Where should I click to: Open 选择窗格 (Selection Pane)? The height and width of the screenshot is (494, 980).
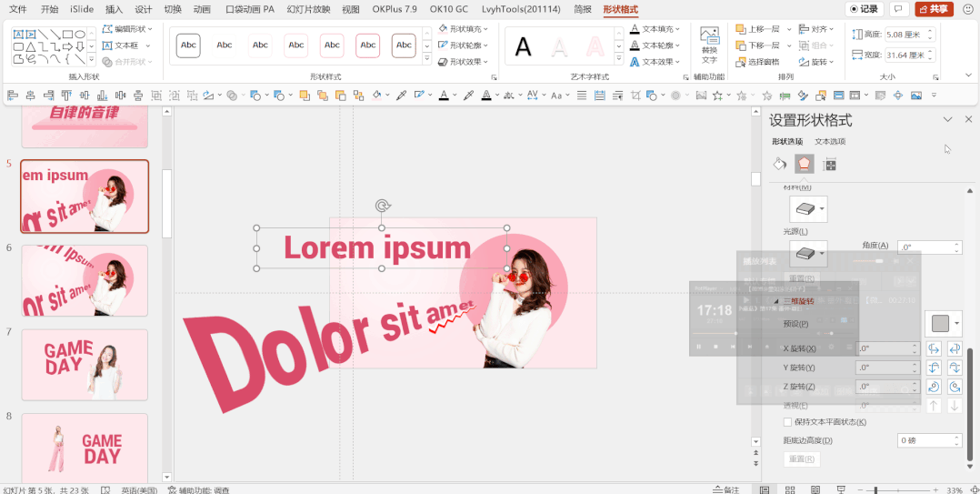click(757, 61)
